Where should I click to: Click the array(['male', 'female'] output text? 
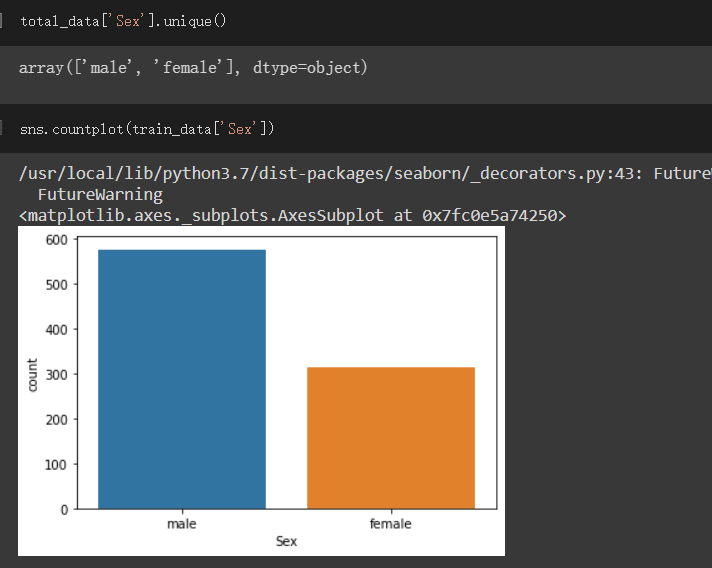coord(193,68)
